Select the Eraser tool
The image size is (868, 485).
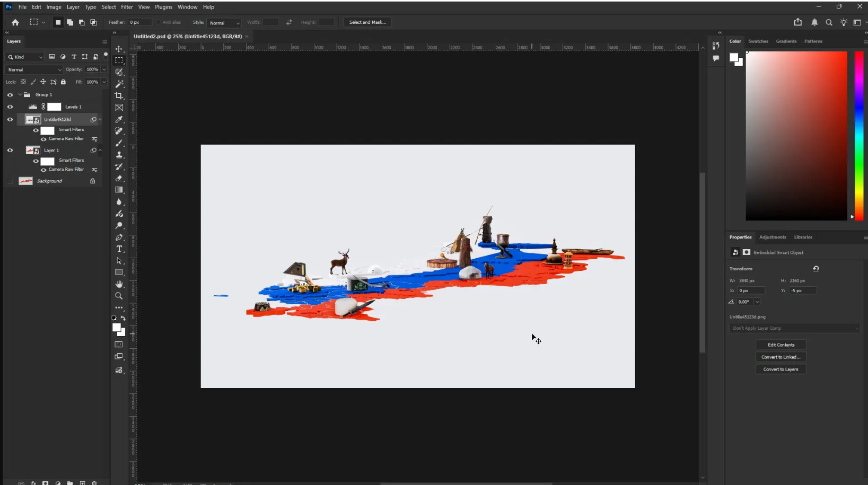(119, 178)
